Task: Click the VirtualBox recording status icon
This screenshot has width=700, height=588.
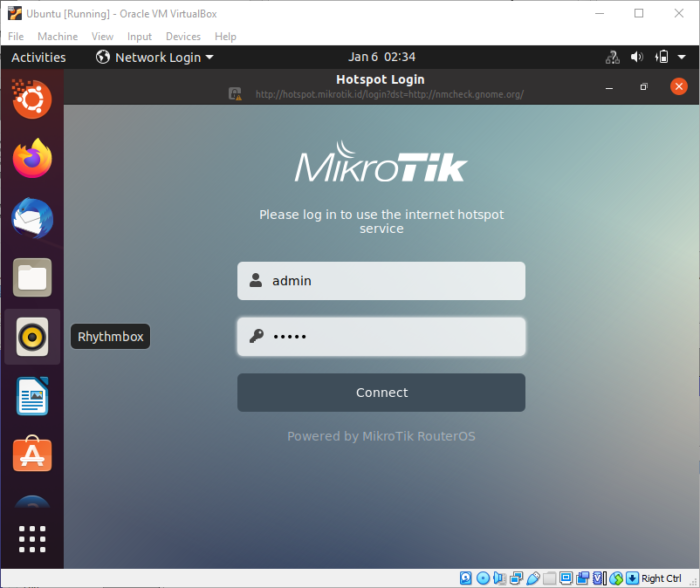Action: (x=583, y=578)
